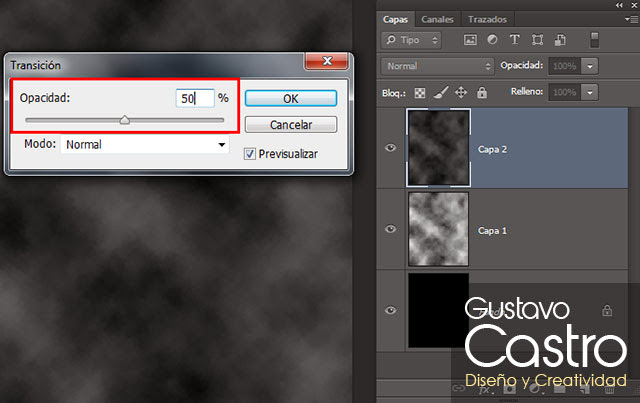Click the lock all padlock icon

[x=481, y=92]
